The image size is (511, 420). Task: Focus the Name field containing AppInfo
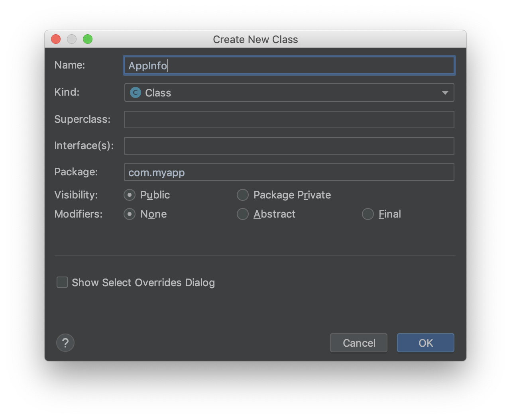(289, 65)
